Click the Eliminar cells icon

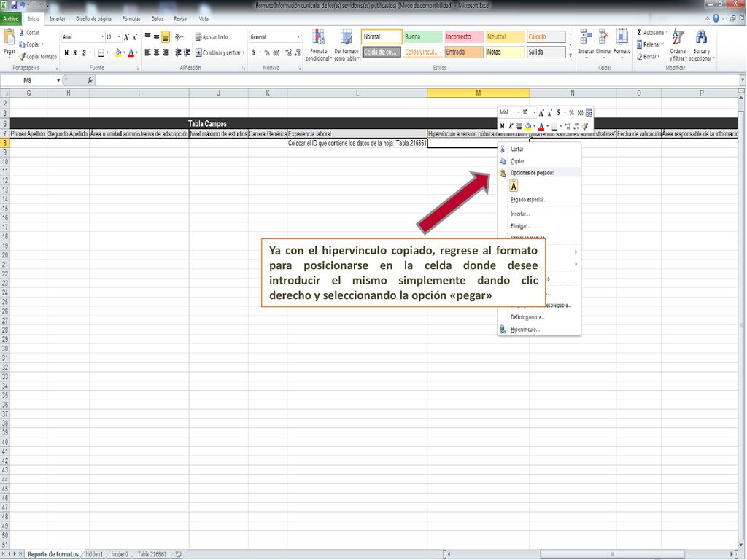603,37
